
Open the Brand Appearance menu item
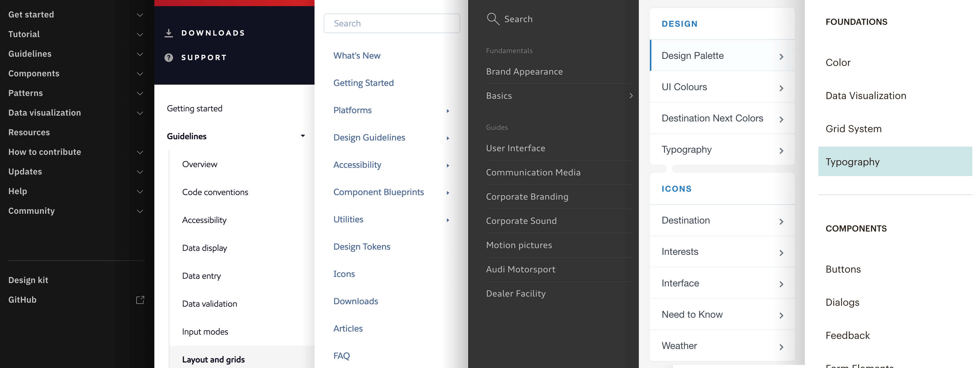[x=524, y=72]
